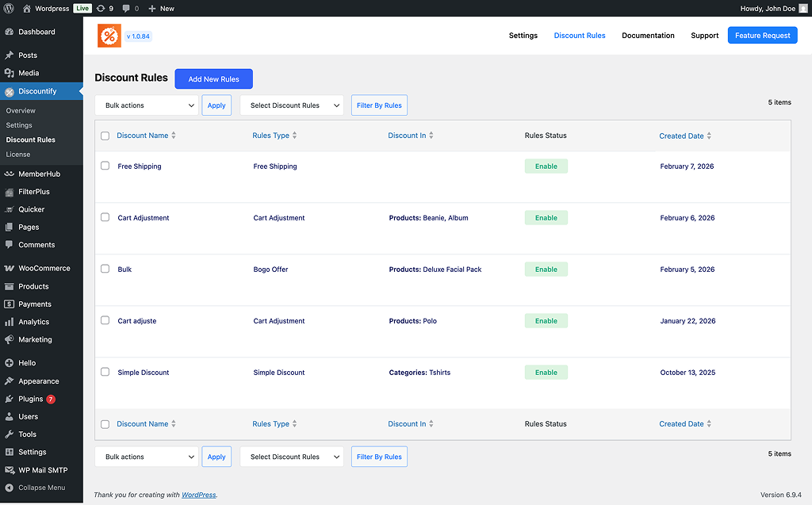Click the Collapse Menu arrow icon
Viewport: 812px width, 505px height.
(10, 488)
